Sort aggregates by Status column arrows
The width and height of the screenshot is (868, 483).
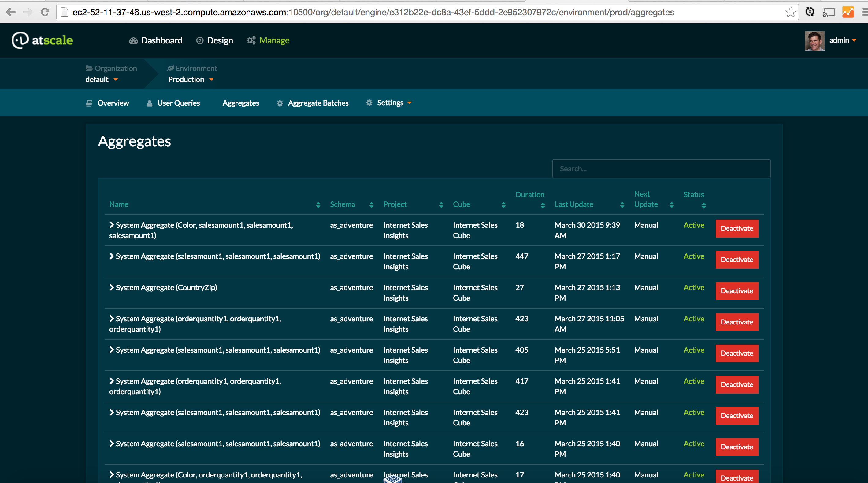[703, 205]
